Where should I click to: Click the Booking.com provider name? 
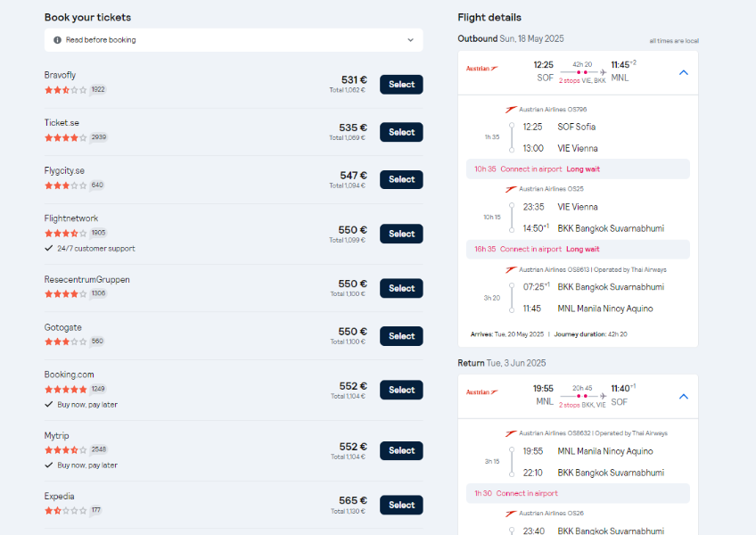[x=69, y=374]
